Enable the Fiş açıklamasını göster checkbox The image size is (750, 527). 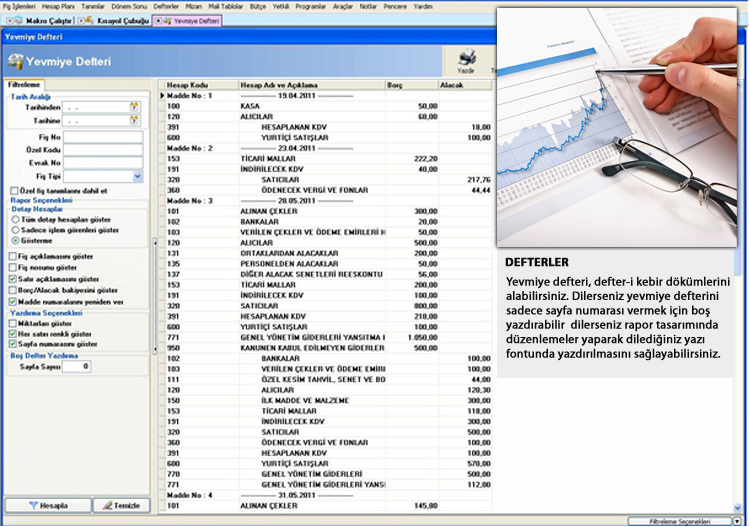pyautogui.click(x=12, y=256)
